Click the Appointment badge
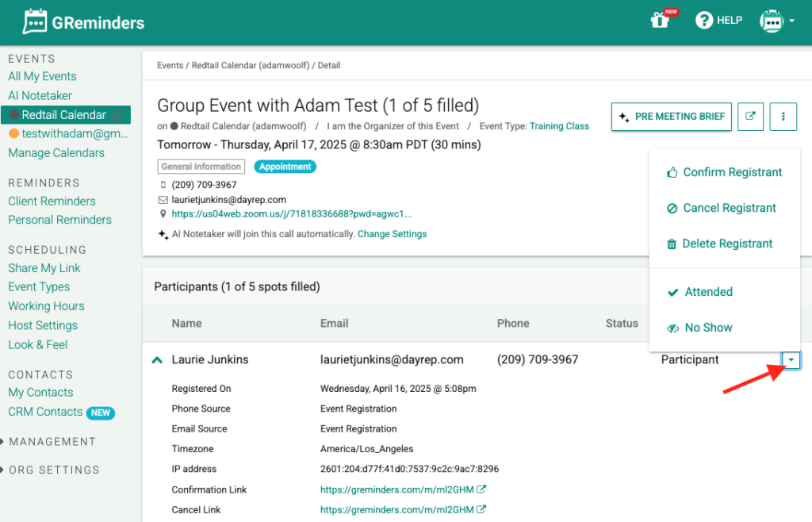The width and height of the screenshot is (812, 522). pos(285,167)
